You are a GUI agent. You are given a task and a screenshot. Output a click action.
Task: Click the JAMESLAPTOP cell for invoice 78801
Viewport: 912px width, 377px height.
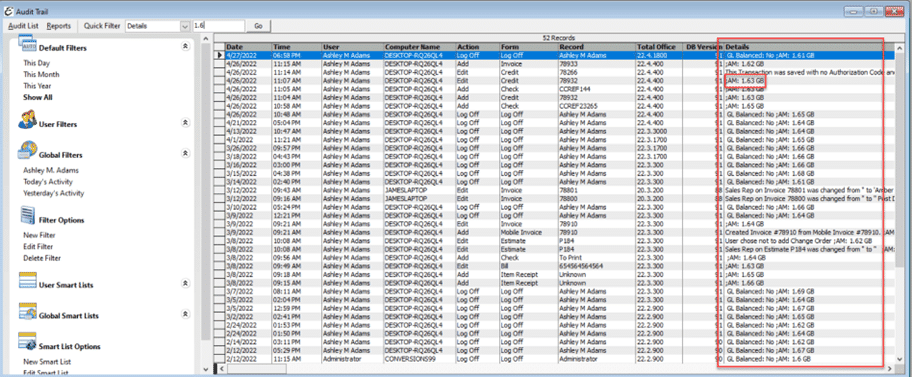pyautogui.click(x=419, y=190)
